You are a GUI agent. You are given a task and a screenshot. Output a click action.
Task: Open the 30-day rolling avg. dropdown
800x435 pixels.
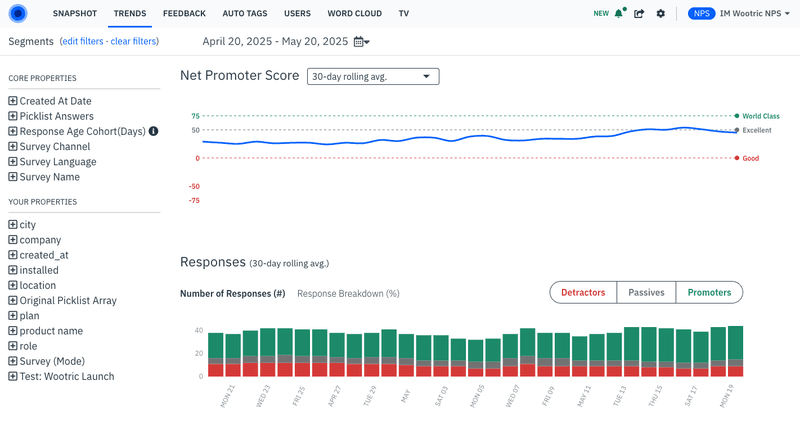[372, 76]
